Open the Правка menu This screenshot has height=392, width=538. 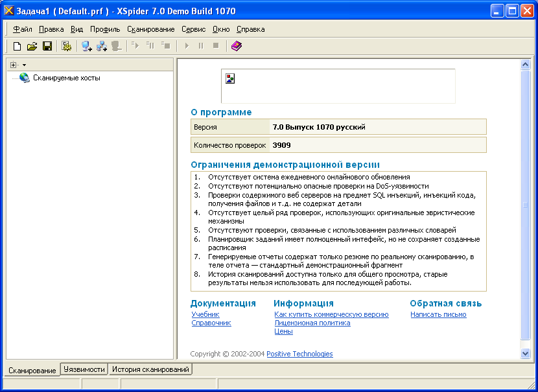pos(51,29)
